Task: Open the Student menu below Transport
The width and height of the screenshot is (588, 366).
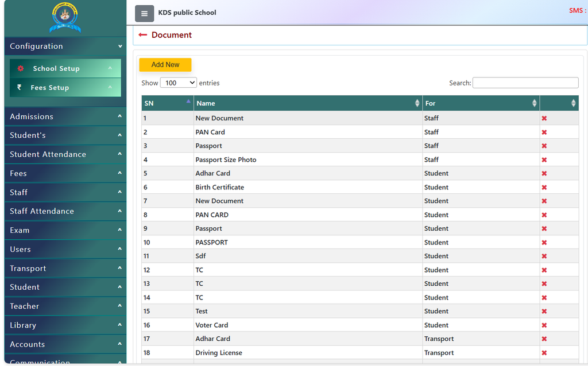Action: tap(65, 287)
